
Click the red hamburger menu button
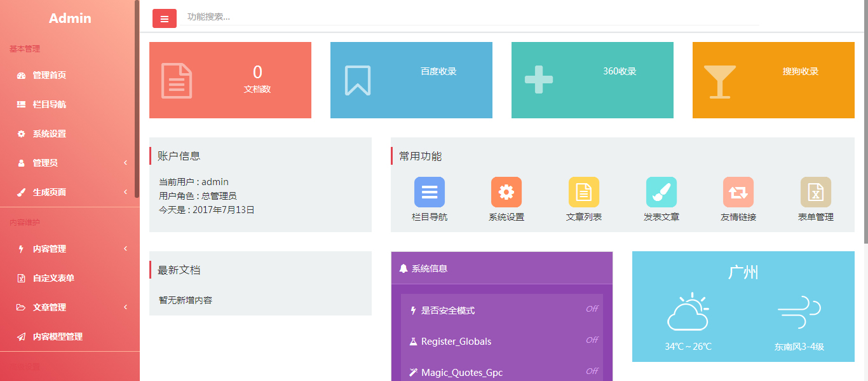coord(165,18)
